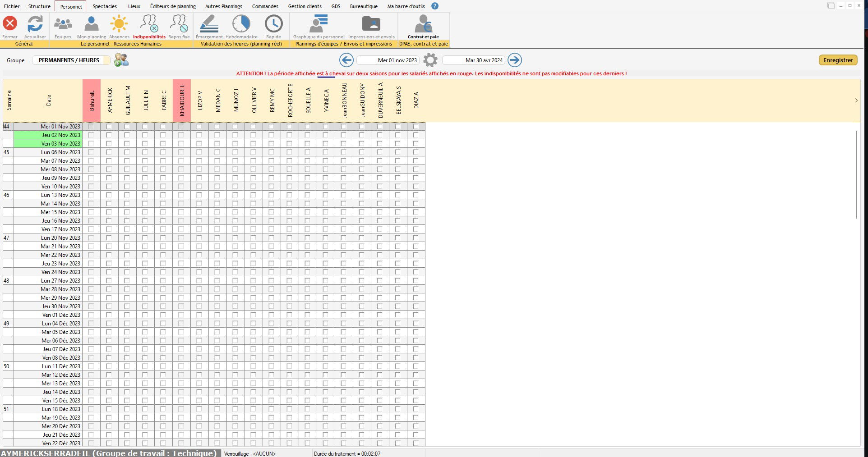Select the Repos fixe icon
This screenshot has height=457, width=868.
pos(179,23)
